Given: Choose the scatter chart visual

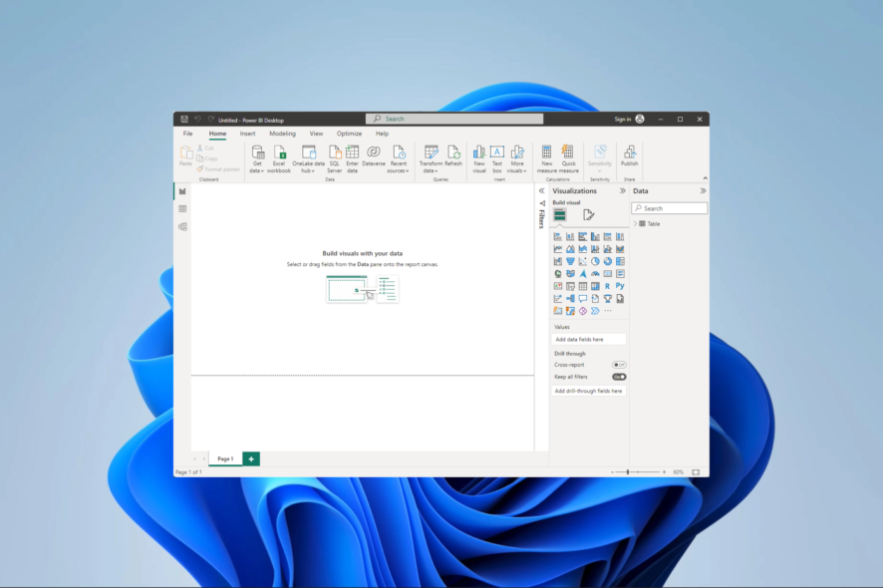Looking at the screenshot, I should (x=582, y=261).
